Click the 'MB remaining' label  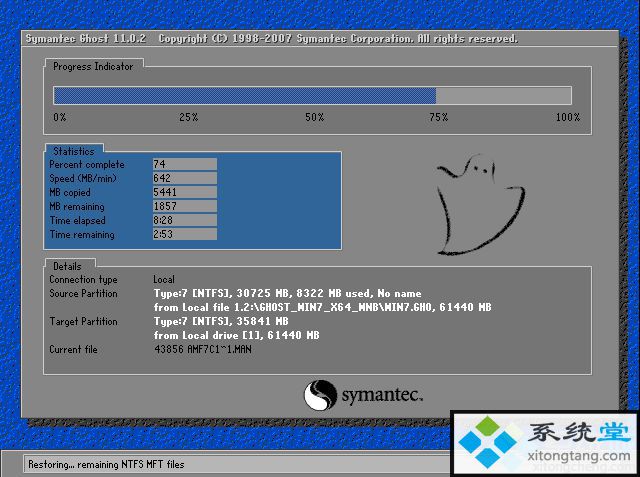pos(77,206)
